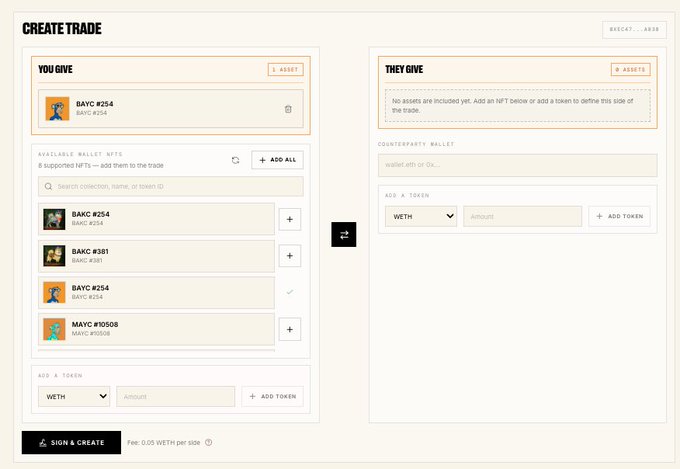
Task: Click Add Token under You Give
Action: click(x=272, y=397)
